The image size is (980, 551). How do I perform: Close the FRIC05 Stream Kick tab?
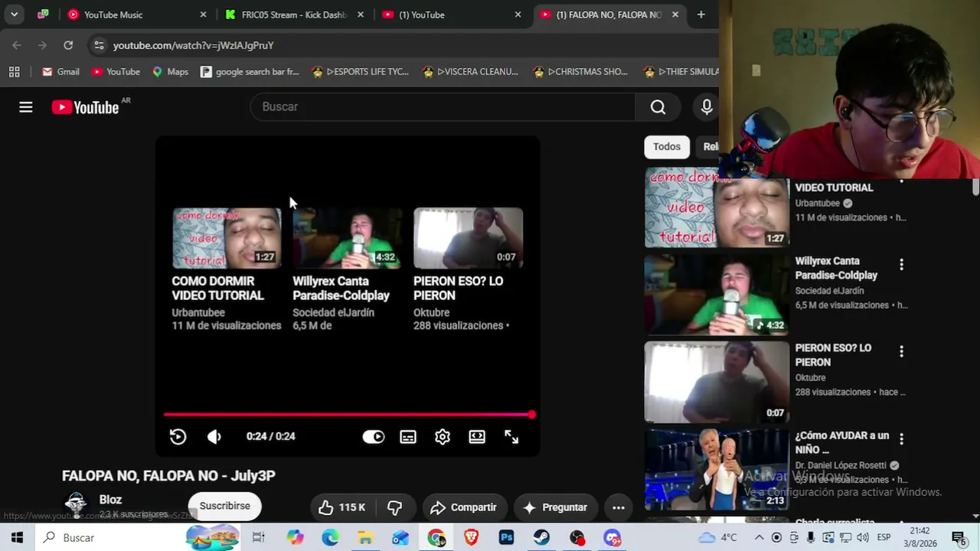click(x=361, y=15)
